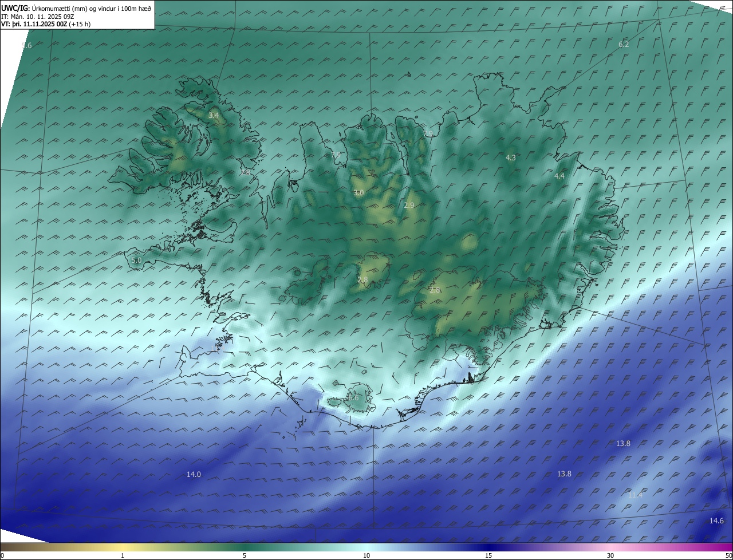
Task: Click the 14.6 value label on the map
Action: coord(716,520)
